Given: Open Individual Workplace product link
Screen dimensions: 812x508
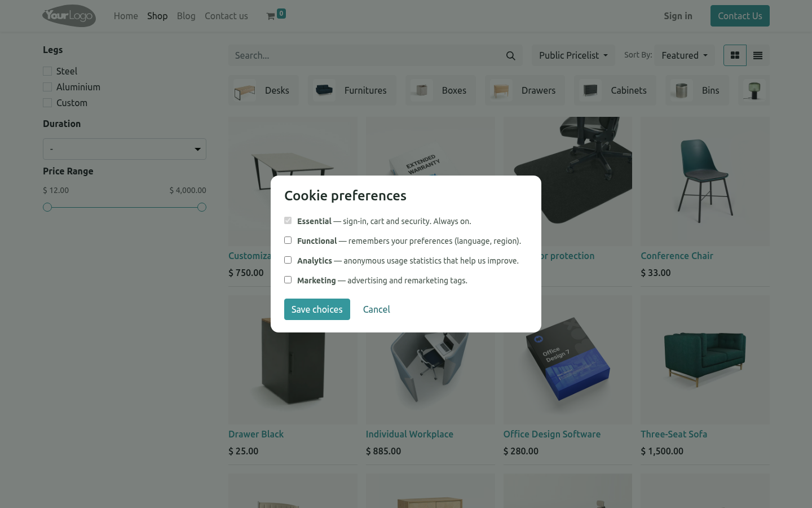Looking at the screenshot, I should click(409, 434).
